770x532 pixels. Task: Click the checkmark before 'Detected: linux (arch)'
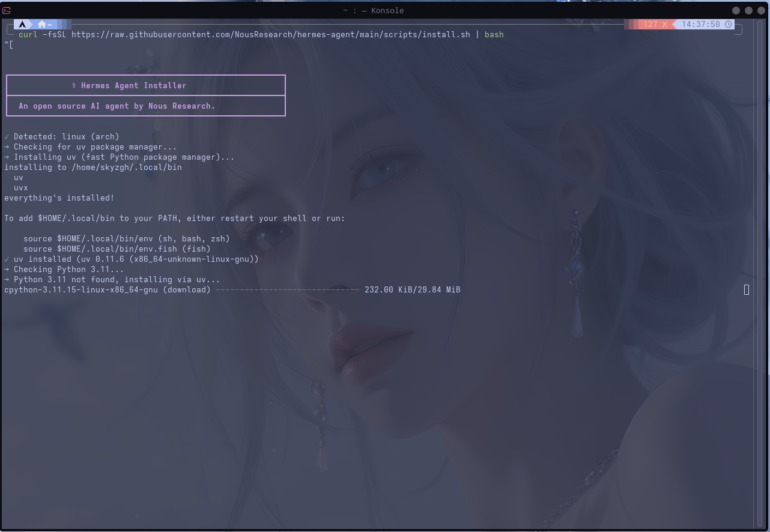coord(6,136)
